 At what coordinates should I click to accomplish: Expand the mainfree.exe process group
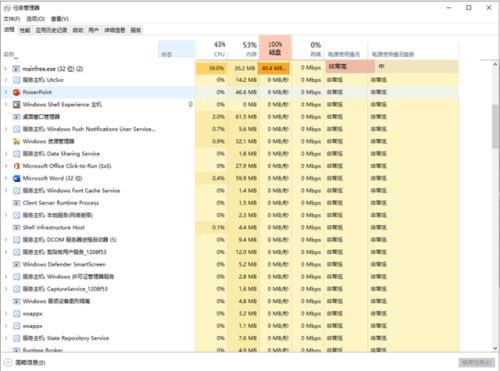tap(6, 69)
